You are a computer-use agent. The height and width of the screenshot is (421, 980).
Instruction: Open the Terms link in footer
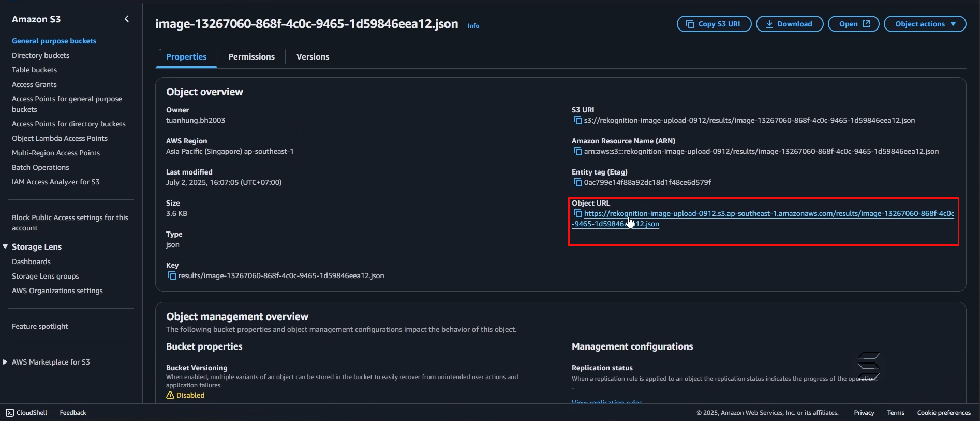[x=896, y=413]
